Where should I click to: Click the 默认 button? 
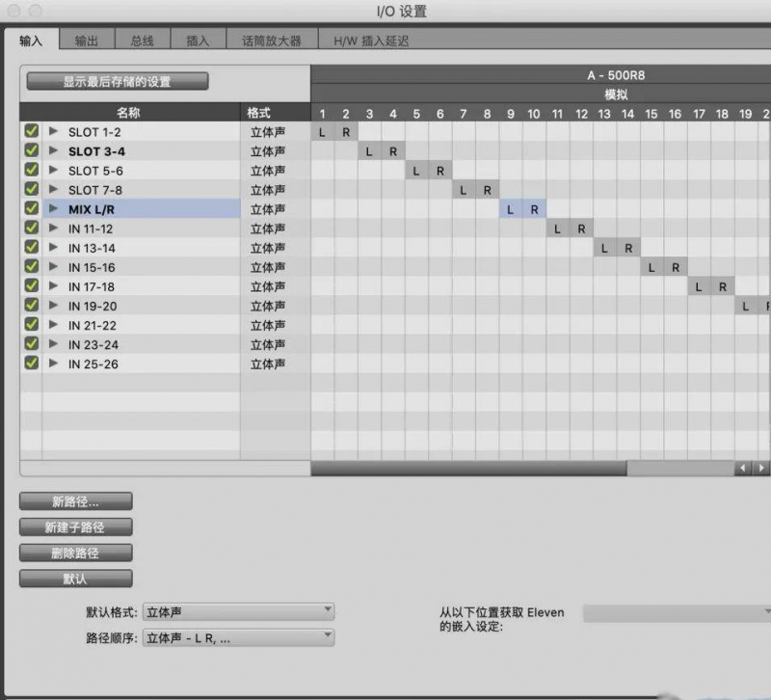tap(75, 579)
